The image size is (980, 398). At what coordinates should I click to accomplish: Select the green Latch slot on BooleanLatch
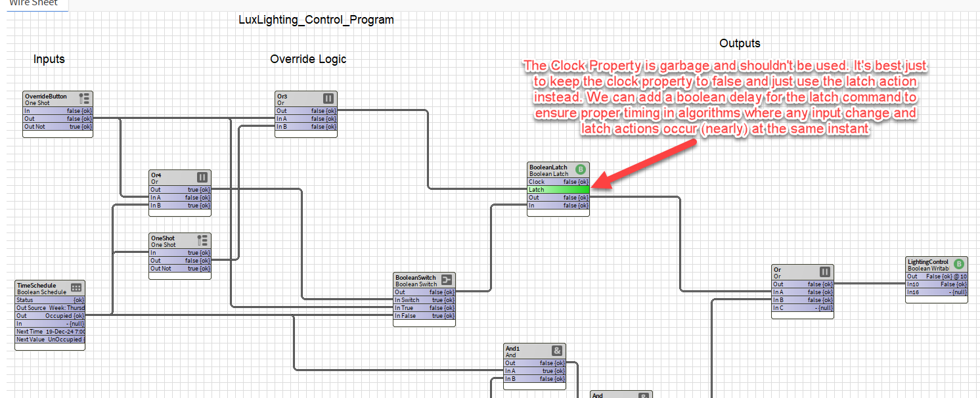[x=558, y=190]
